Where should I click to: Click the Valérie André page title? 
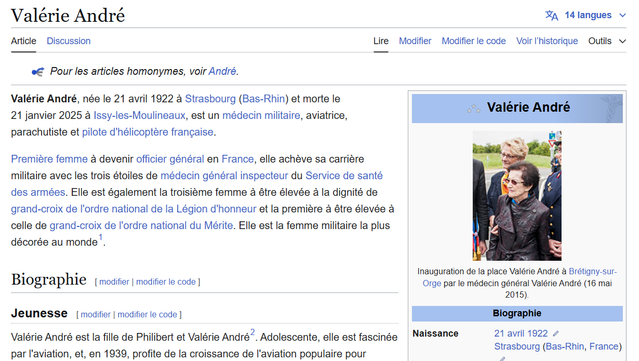click(68, 15)
